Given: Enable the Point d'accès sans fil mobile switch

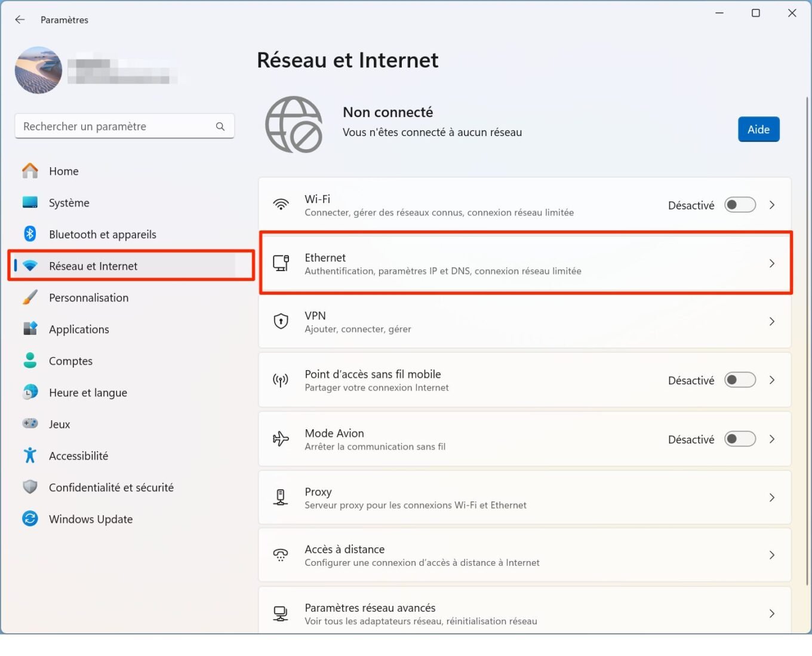Looking at the screenshot, I should point(740,380).
